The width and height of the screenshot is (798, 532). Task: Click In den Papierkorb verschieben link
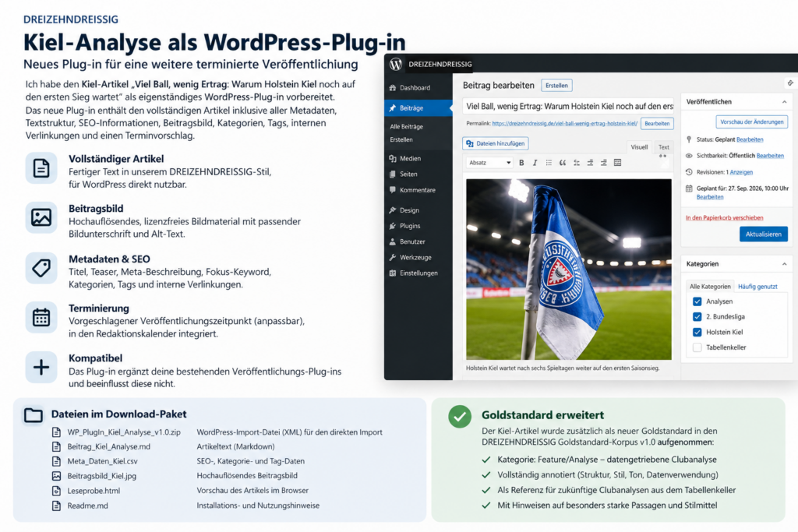pyautogui.click(x=724, y=217)
